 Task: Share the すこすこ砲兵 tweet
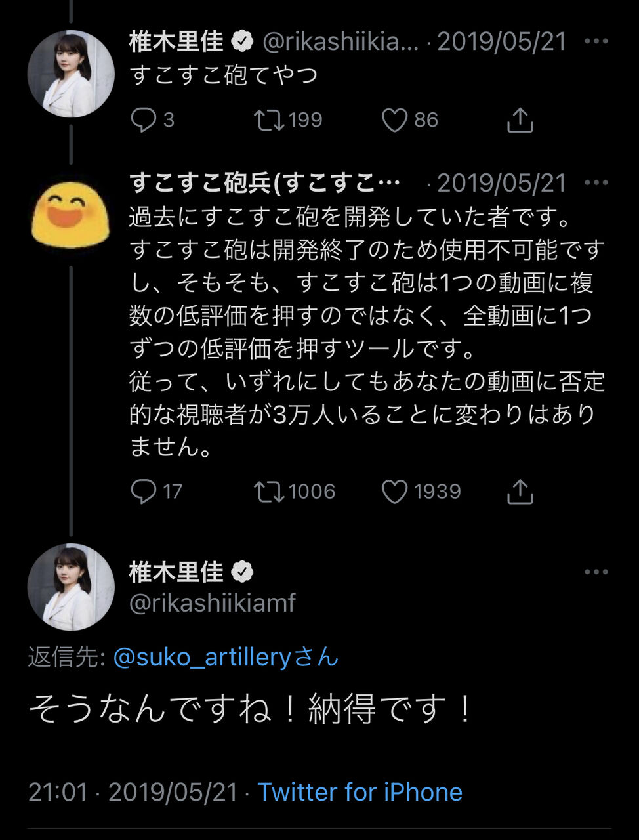click(520, 492)
